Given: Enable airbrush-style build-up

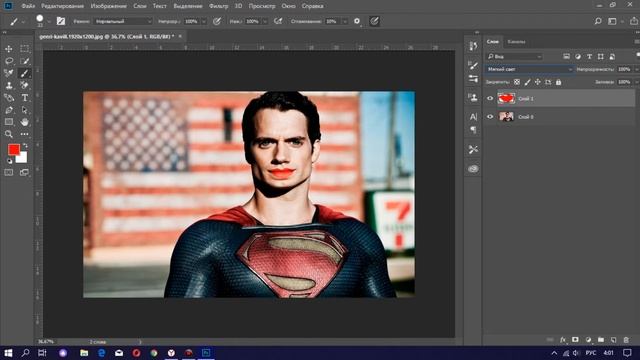Looking at the screenshot, I should click(278, 21).
